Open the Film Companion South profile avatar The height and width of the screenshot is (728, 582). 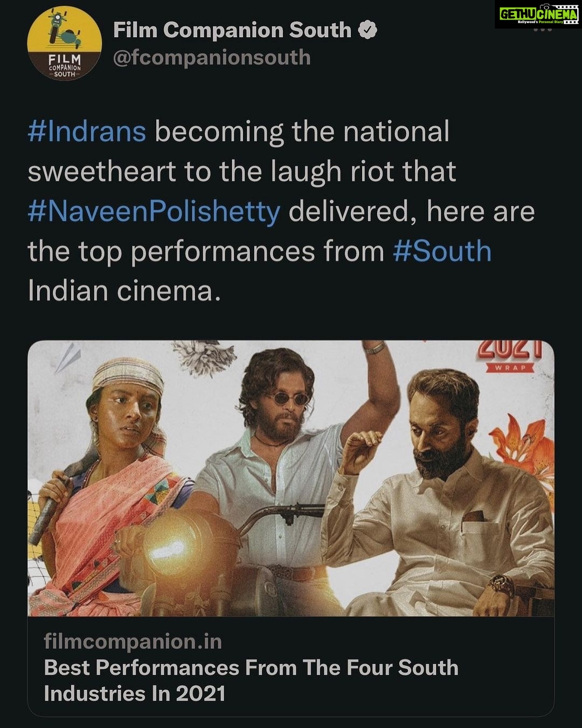coord(64,44)
